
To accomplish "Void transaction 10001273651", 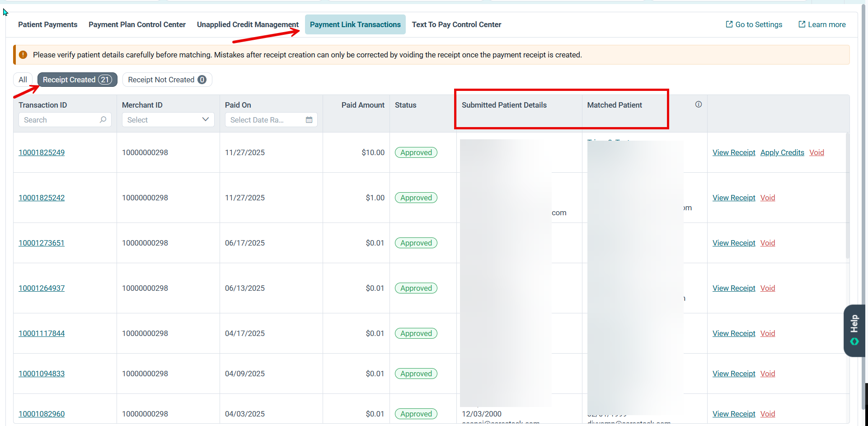I will pos(768,243).
